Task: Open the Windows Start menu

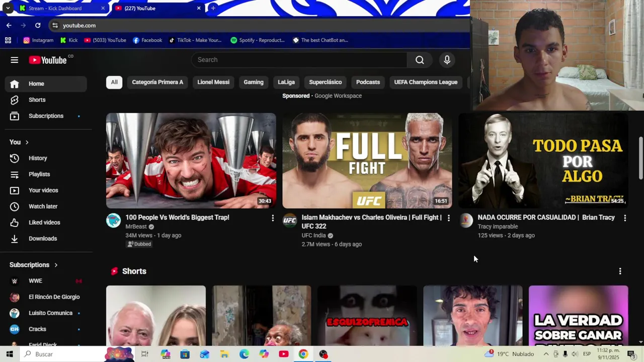Action: pos(9,354)
